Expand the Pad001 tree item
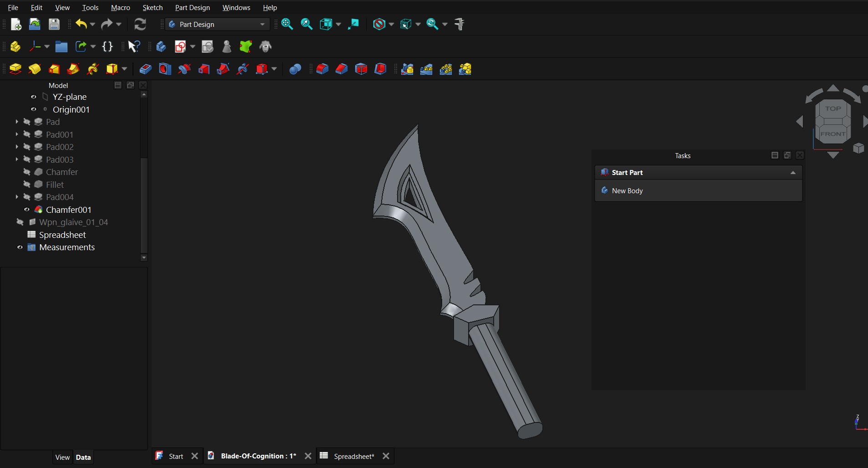 (x=17, y=134)
